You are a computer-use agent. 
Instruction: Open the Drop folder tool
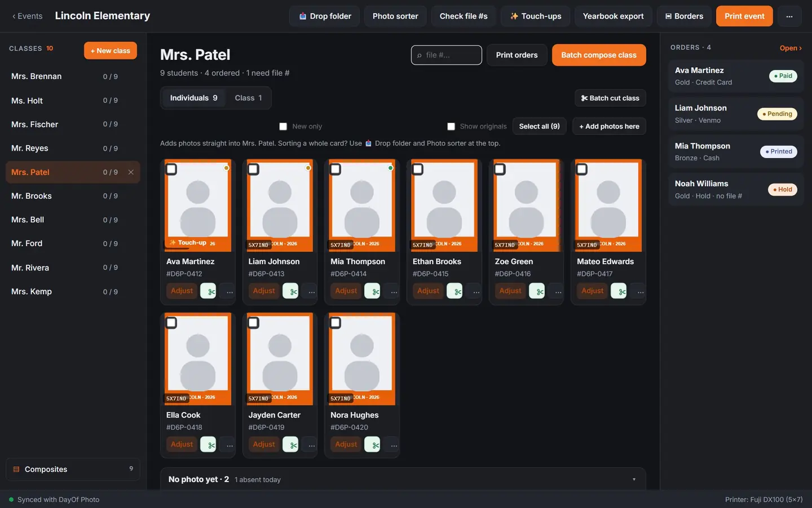coord(325,16)
